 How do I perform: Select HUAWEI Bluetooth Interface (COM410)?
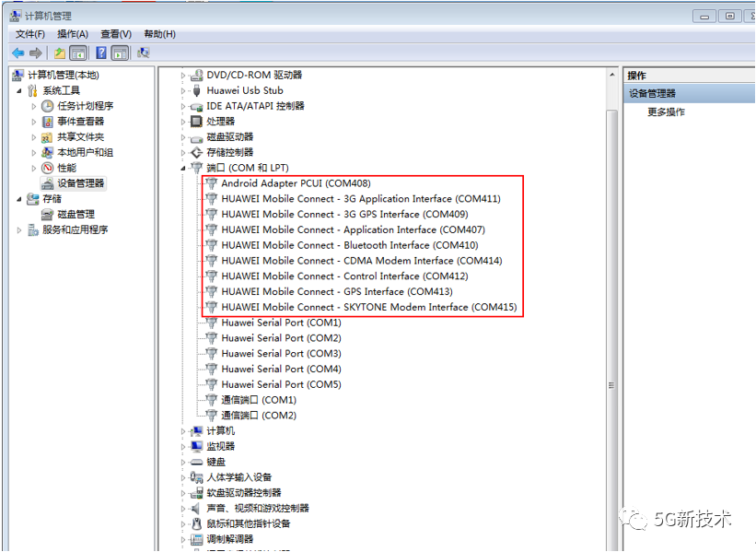pyautogui.click(x=350, y=245)
